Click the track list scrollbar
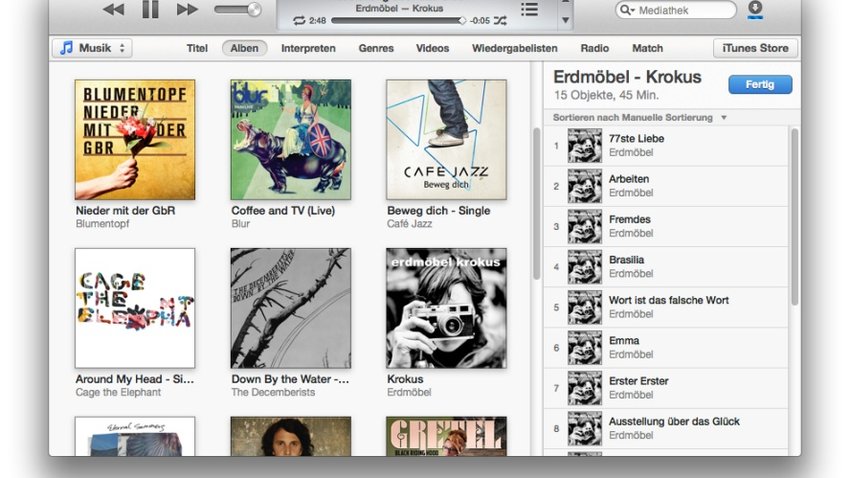The height and width of the screenshot is (478, 850). (x=795, y=217)
